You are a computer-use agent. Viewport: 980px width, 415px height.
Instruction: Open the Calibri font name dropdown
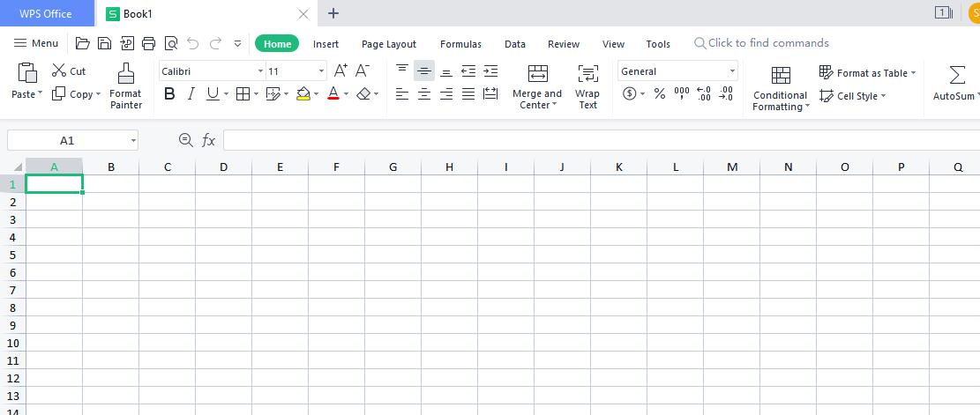pyautogui.click(x=260, y=71)
